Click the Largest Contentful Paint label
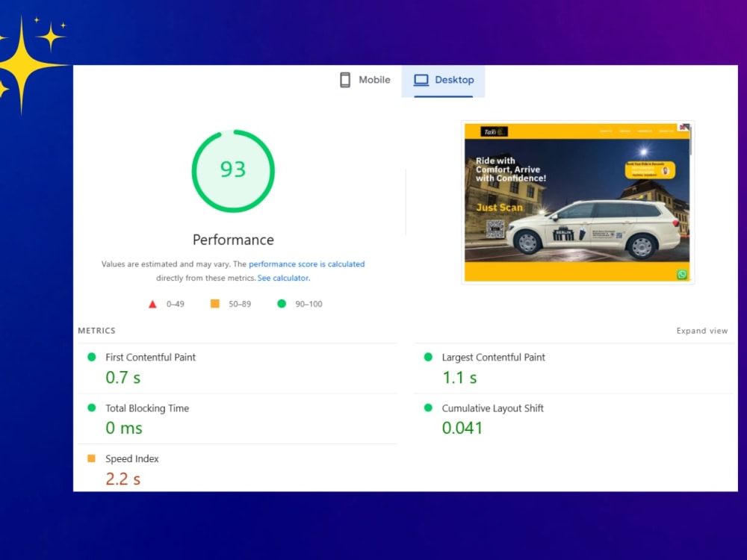 click(493, 357)
